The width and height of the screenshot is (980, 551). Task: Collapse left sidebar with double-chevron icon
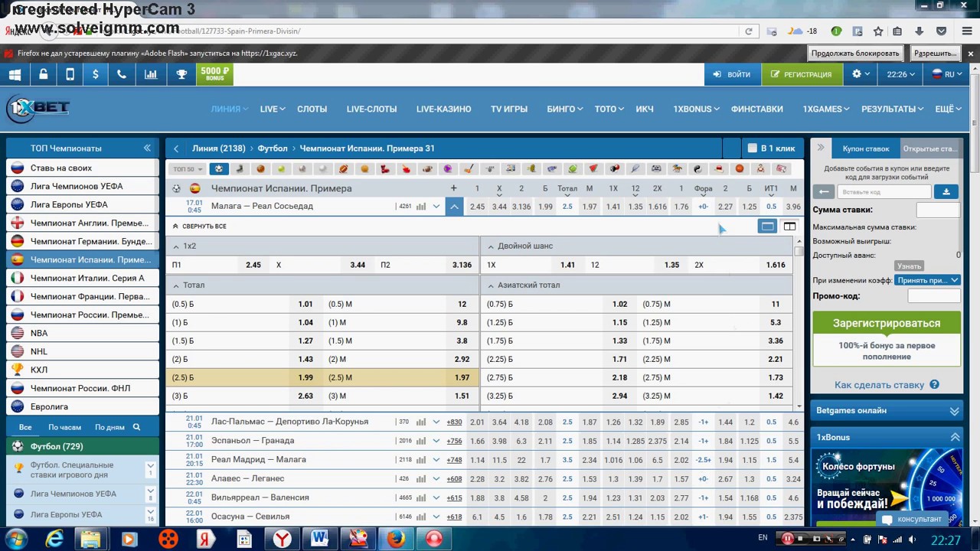[147, 148]
